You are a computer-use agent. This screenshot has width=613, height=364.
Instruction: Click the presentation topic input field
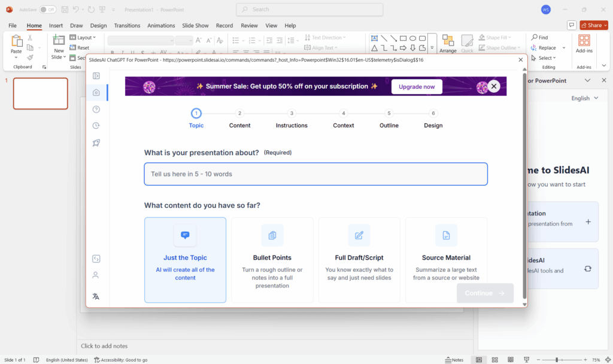(x=315, y=174)
